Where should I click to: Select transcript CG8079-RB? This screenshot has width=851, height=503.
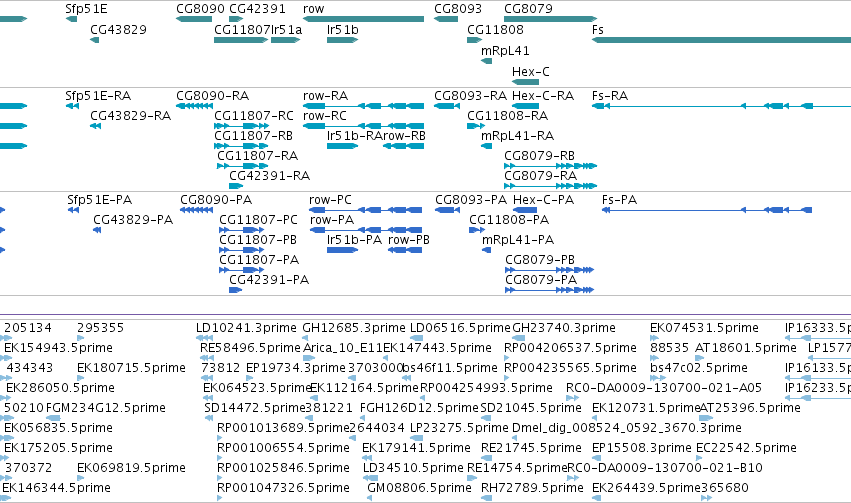click(539, 156)
